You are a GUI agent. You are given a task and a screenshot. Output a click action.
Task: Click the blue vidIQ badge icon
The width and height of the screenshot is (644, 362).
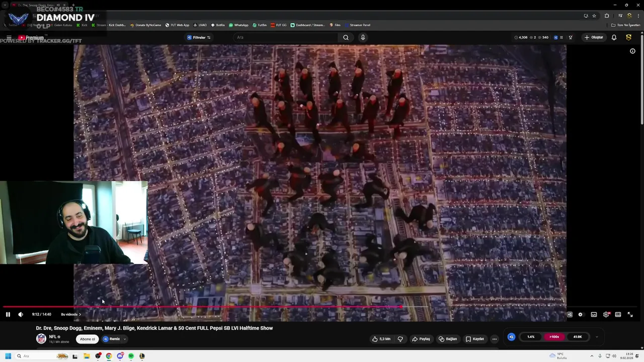point(511,337)
